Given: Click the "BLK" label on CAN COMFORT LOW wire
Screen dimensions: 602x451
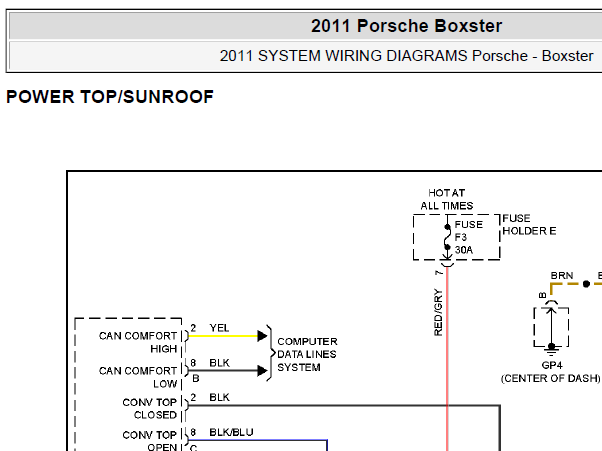Looking at the screenshot, I should (219, 363).
